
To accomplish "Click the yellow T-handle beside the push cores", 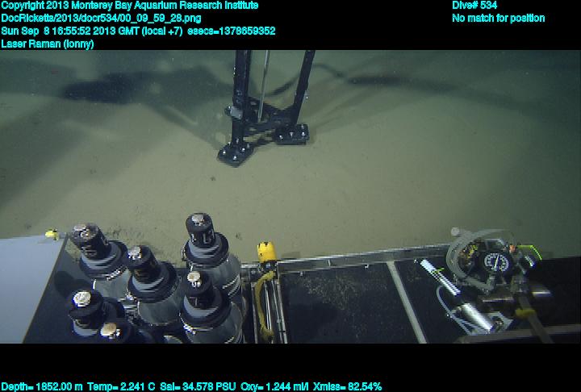I will coord(266,252).
